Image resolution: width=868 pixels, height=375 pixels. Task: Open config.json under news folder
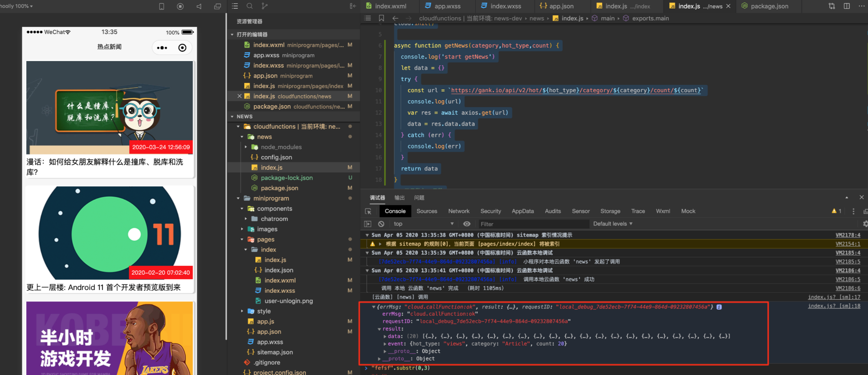[x=276, y=157]
